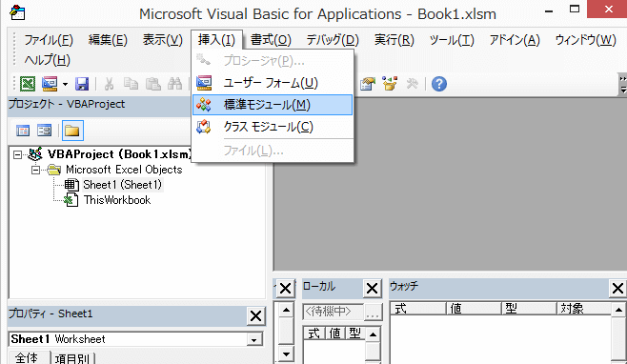Viewport: 627px width, 364px height.
Task: Choose クラス モジュール(C) from insert menu
Action: click(273, 127)
